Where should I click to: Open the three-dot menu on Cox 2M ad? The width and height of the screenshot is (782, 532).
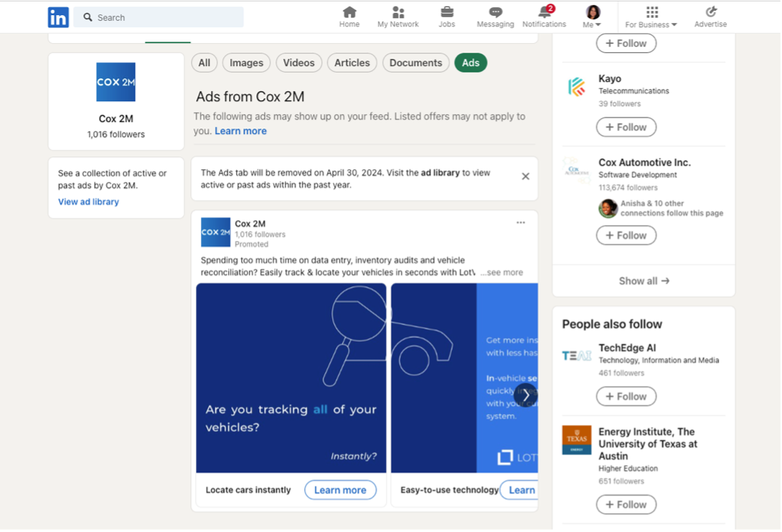pyautogui.click(x=521, y=222)
